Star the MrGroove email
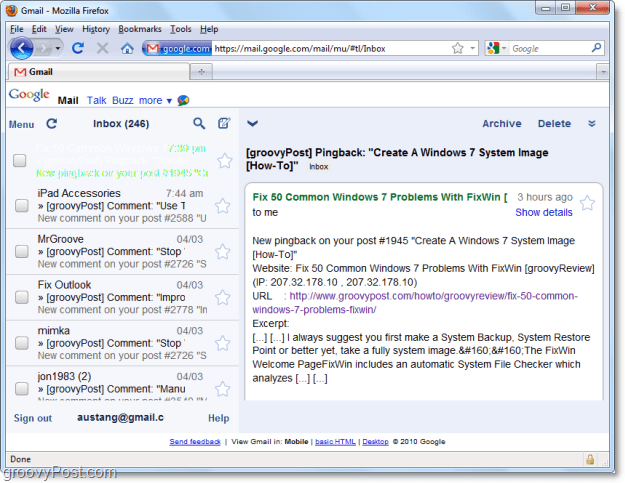 (222, 251)
